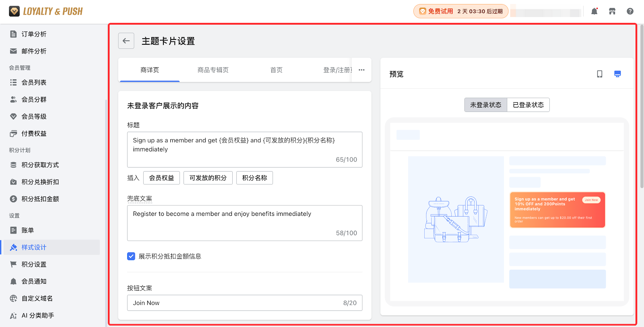Open AI 分类助手 from sidebar

(37, 315)
